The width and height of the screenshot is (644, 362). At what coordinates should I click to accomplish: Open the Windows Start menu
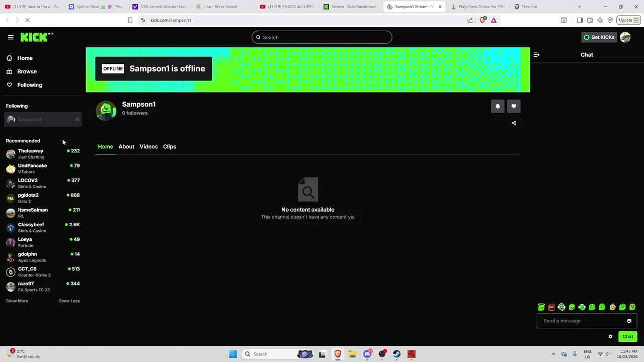click(233, 354)
